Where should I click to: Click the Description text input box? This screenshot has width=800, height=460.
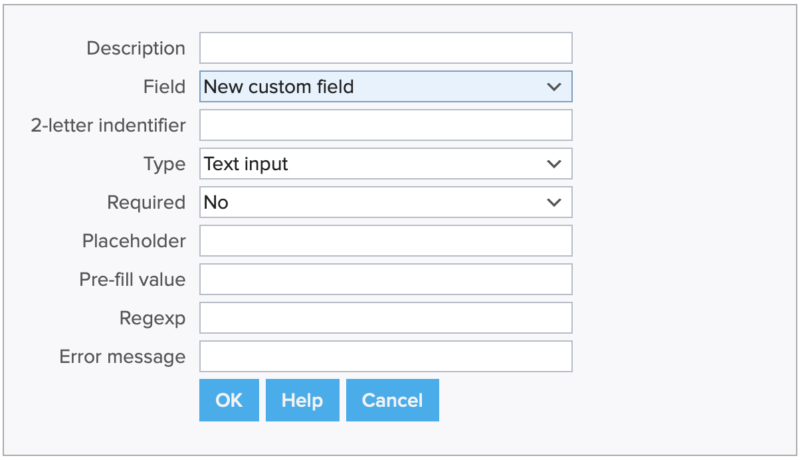385,48
